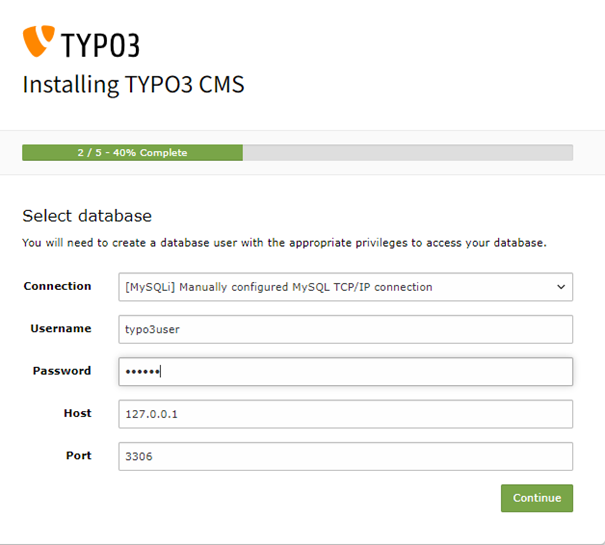
Task: Click the Installing TYPO3 CMS title
Action: [x=134, y=85]
